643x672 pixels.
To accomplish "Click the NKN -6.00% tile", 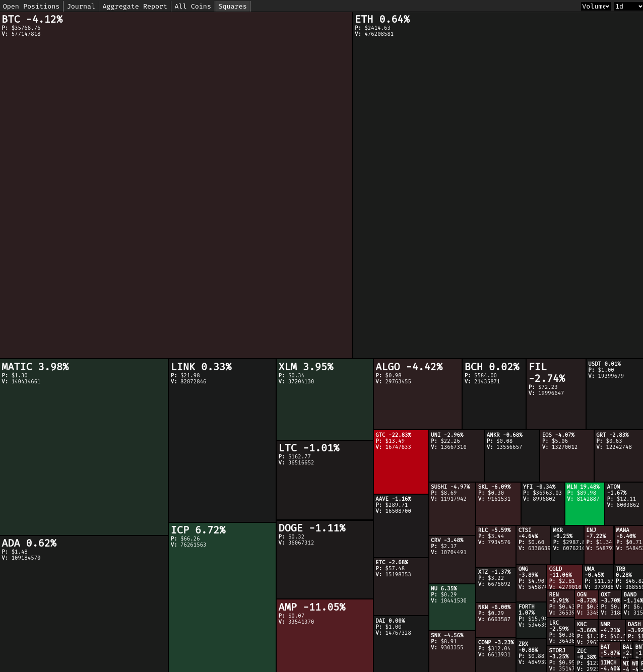I will click(496, 620).
